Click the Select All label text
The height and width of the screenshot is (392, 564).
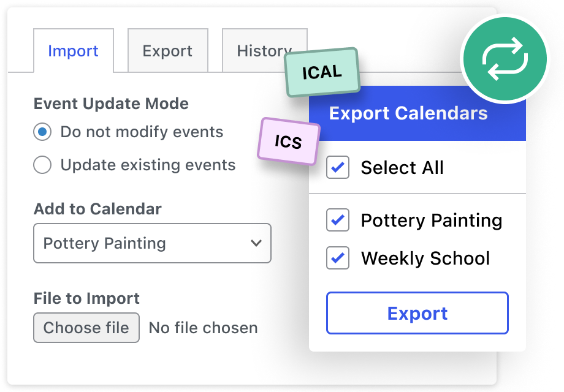pos(402,167)
